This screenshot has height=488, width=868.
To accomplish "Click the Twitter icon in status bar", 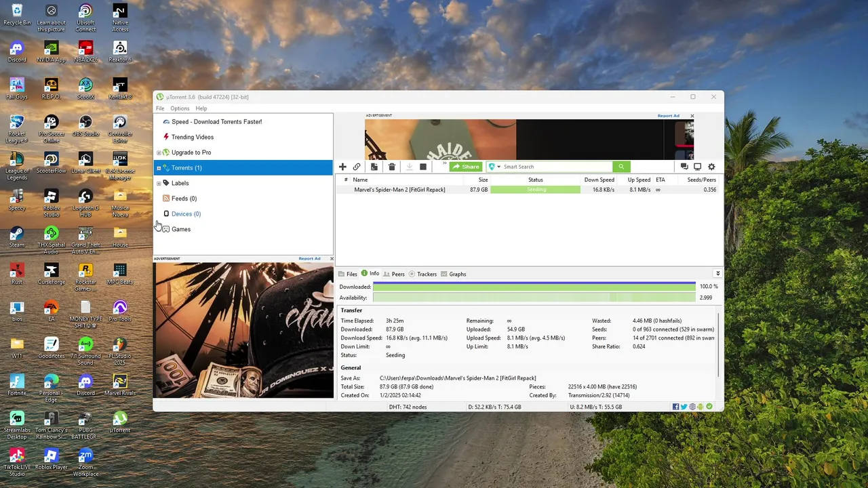I will click(684, 407).
